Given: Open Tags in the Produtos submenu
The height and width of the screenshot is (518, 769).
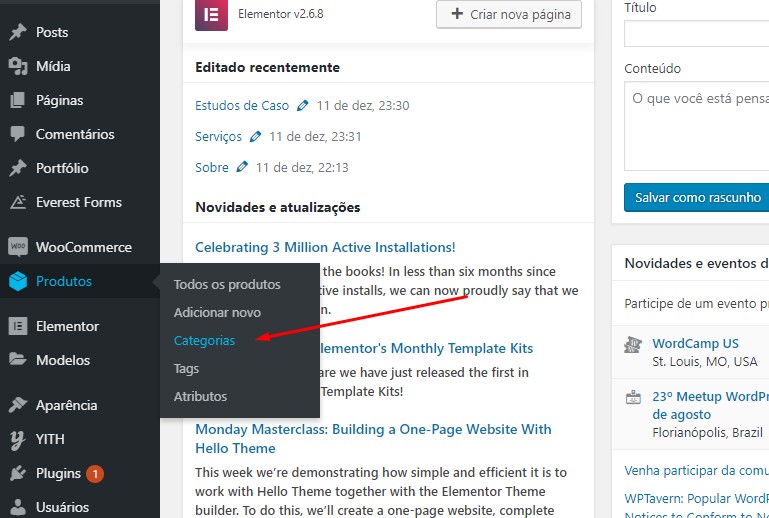Looking at the screenshot, I should click(x=186, y=369).
